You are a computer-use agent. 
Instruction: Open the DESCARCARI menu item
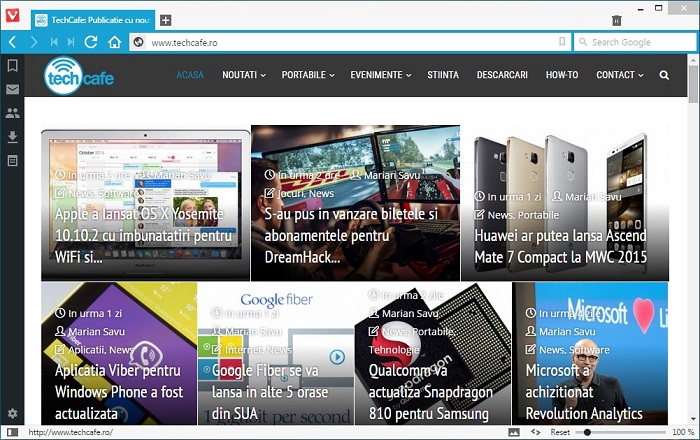tap(502, 75)
